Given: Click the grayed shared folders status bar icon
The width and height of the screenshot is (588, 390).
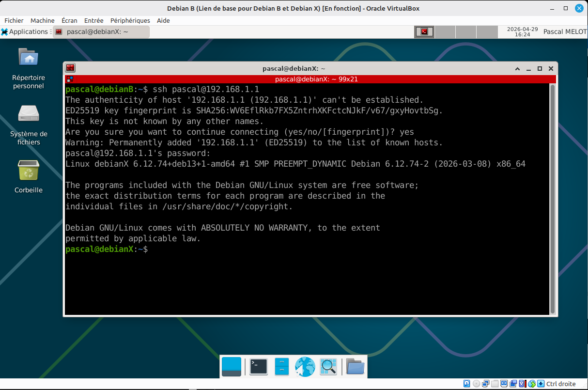Looking at the screenshot, I should [495, 384].
